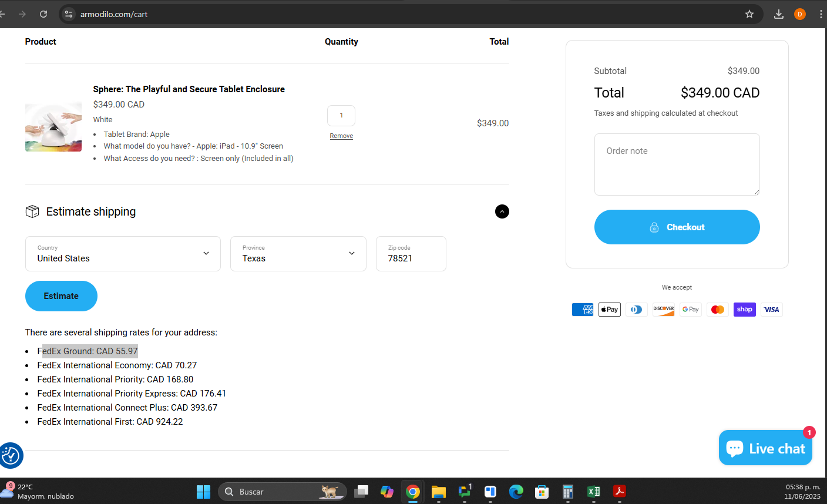This screenshot has width=827, height=504.
Task: Click the Tablet Brand: Apple text
Action: [136, 135]
